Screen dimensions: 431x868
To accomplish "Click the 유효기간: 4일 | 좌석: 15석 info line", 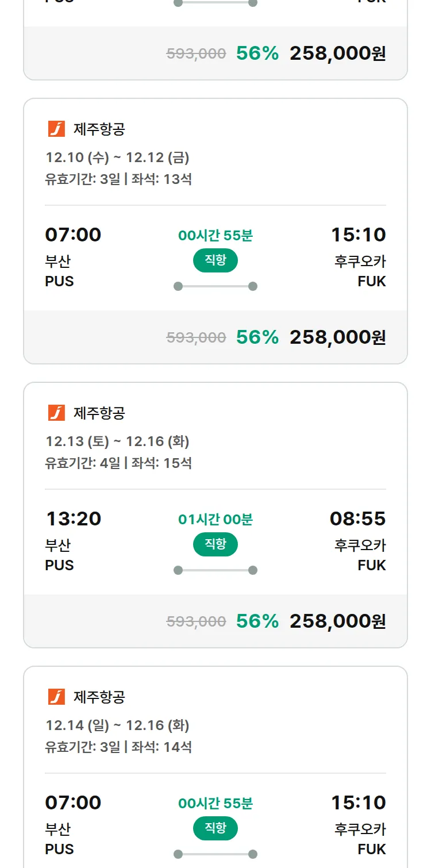I will click(x=118, y=463).
